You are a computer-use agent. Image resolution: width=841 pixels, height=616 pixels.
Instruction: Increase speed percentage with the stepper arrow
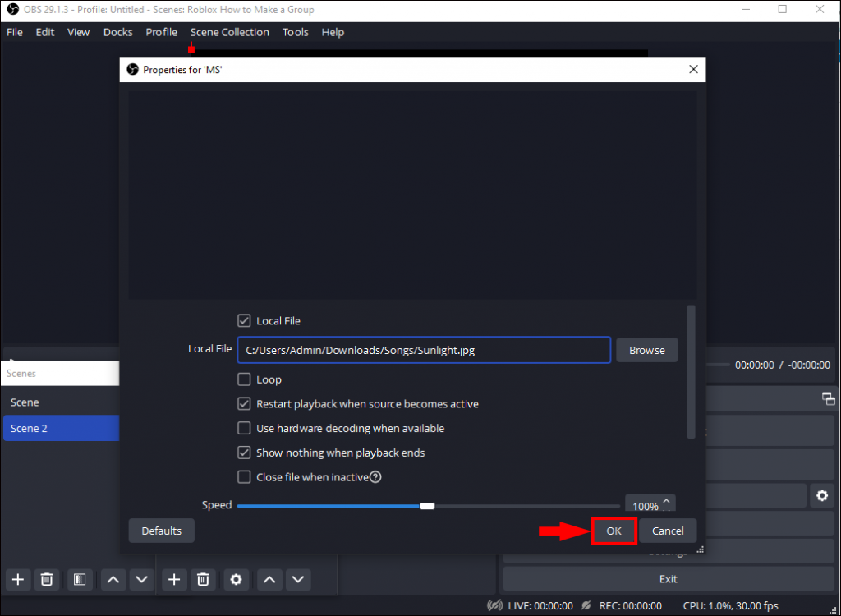coord(667,499)
